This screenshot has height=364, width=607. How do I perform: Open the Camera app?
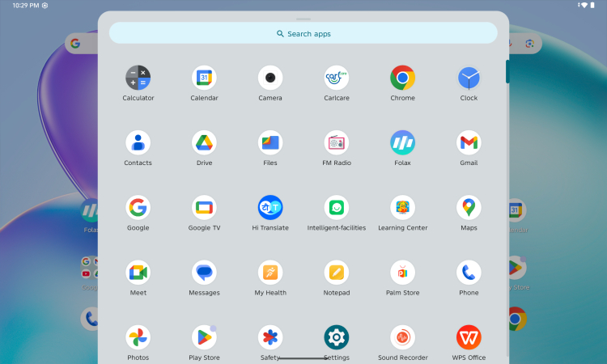click(270, 78)
